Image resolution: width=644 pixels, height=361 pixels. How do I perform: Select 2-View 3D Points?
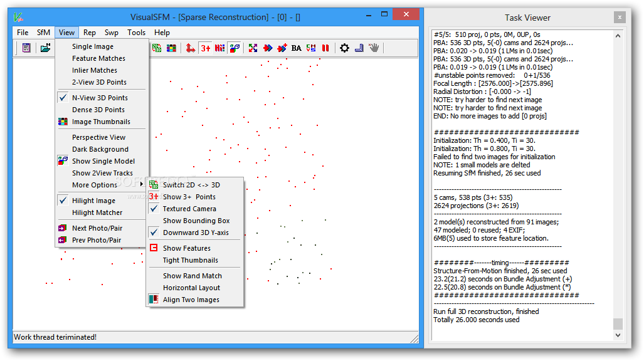(100, 82)
